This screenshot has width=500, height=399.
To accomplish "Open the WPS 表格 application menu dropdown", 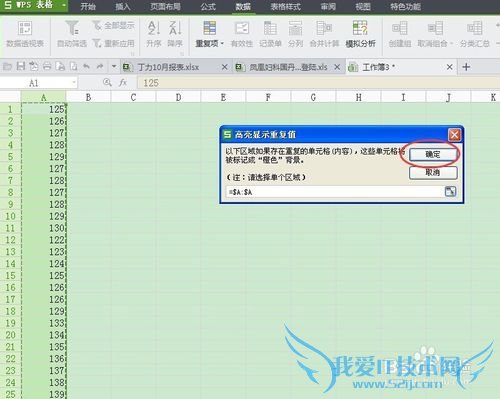I will 64,6.
